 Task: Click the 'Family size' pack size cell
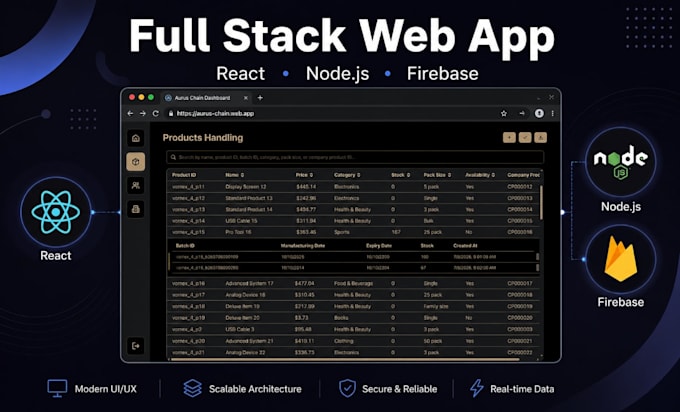pos(436,306)
